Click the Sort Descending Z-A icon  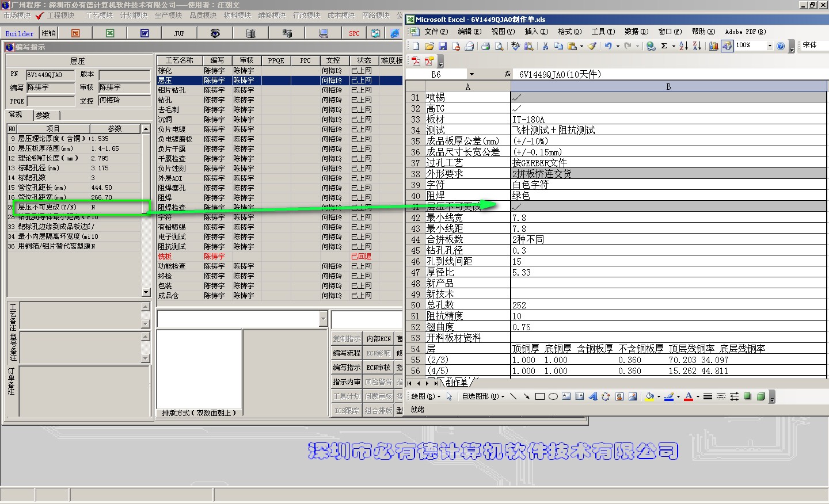tap(697, 46)
